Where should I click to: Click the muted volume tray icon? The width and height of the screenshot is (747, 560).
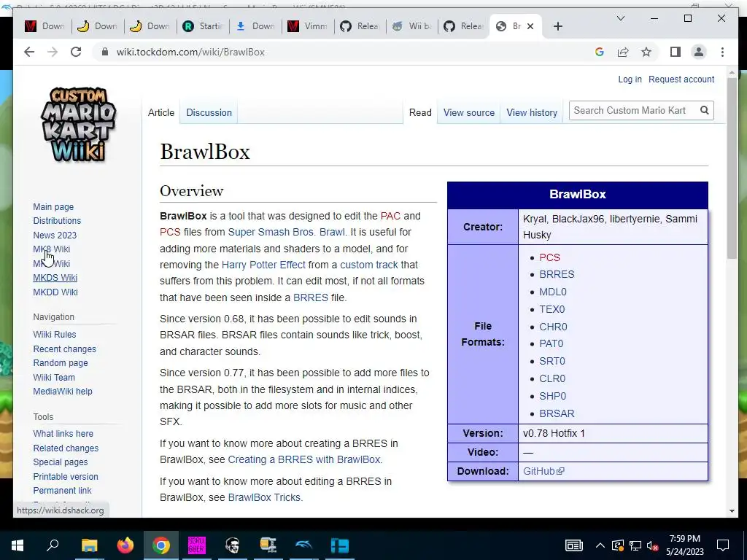click(x=652, y=545)
